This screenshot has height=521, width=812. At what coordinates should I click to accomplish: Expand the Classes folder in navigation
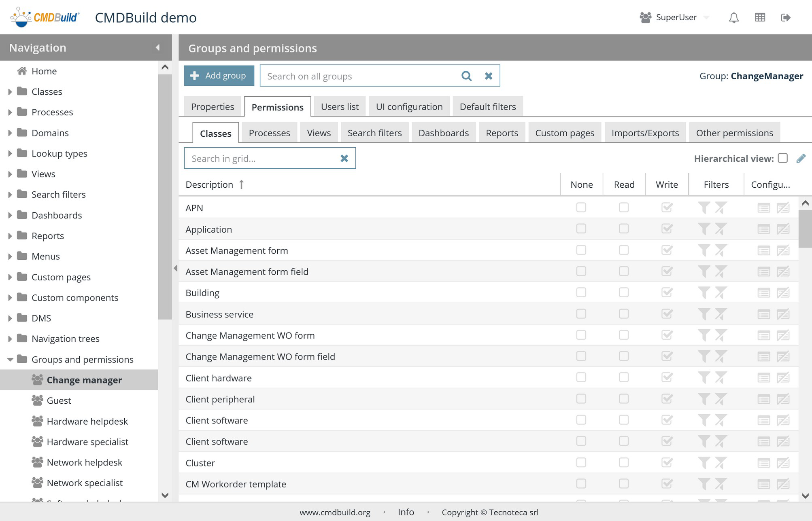10,92
